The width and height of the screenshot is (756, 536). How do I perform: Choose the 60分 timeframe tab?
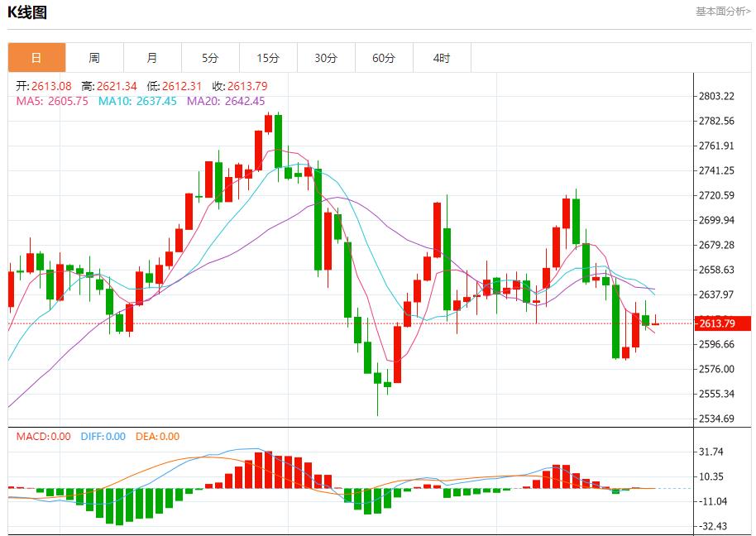384,58
